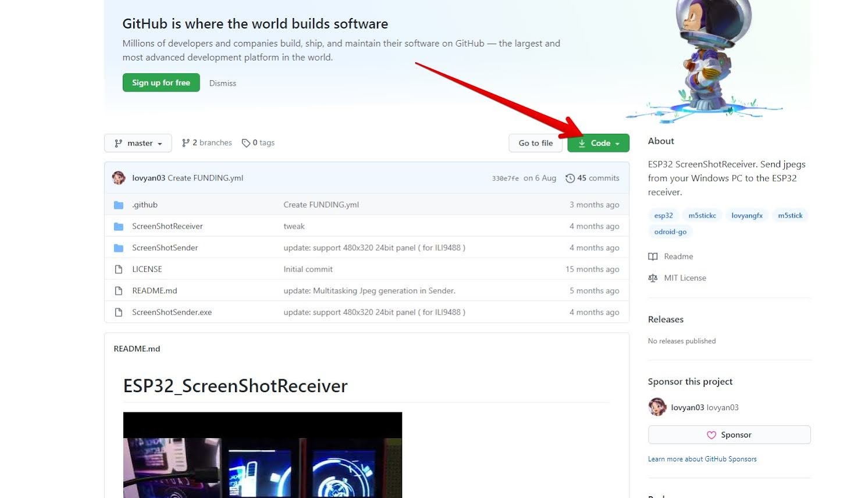Click the lovyangfx topic tag

pyautogui.click(x=747, y=215)
